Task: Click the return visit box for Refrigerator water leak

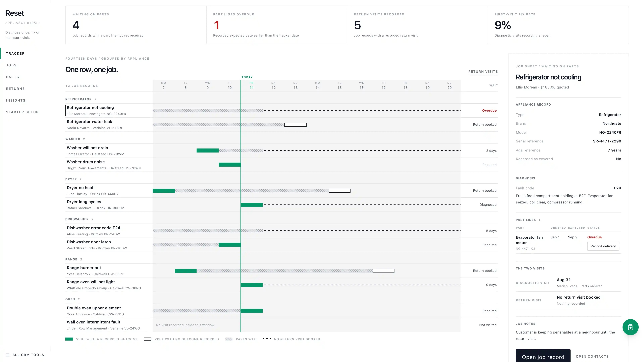Action: point(295,125)
